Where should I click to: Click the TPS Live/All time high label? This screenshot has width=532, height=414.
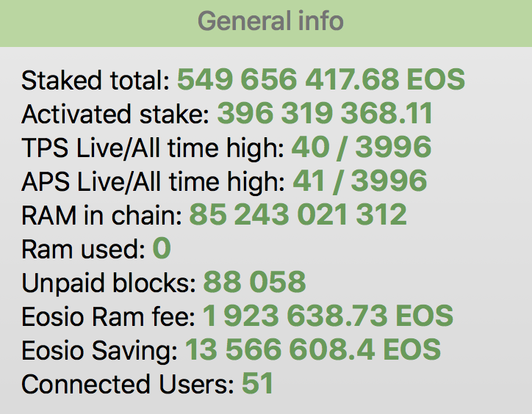point(153,148)
